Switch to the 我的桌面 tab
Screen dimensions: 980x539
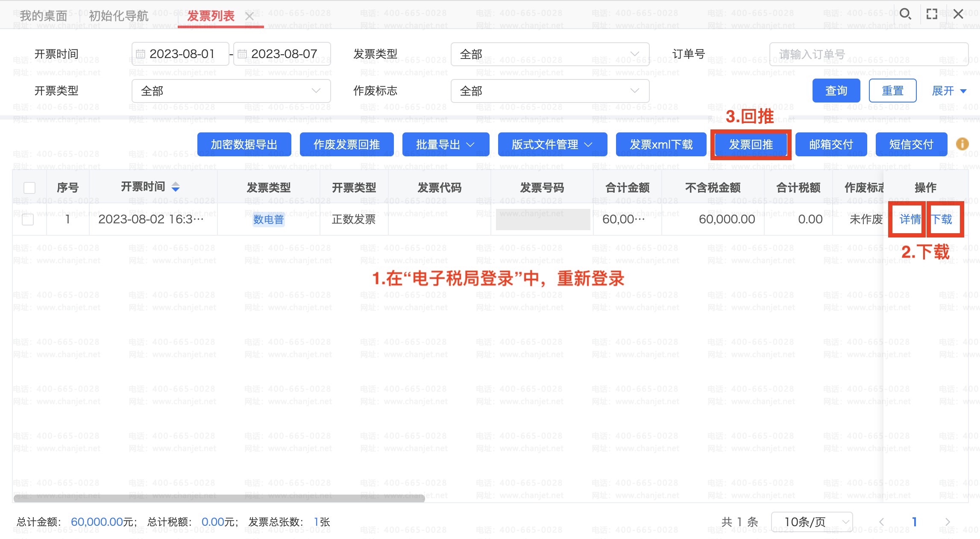(x=44, y=16)
